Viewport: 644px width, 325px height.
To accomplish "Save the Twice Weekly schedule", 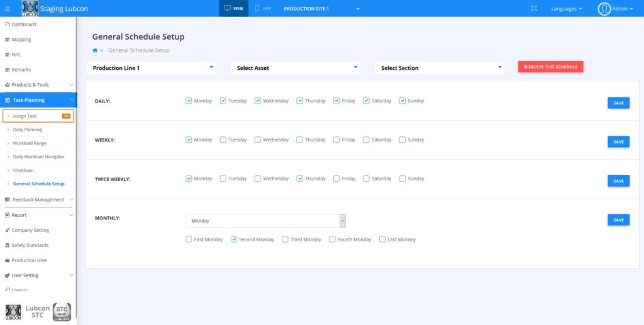I will [618, 181].
